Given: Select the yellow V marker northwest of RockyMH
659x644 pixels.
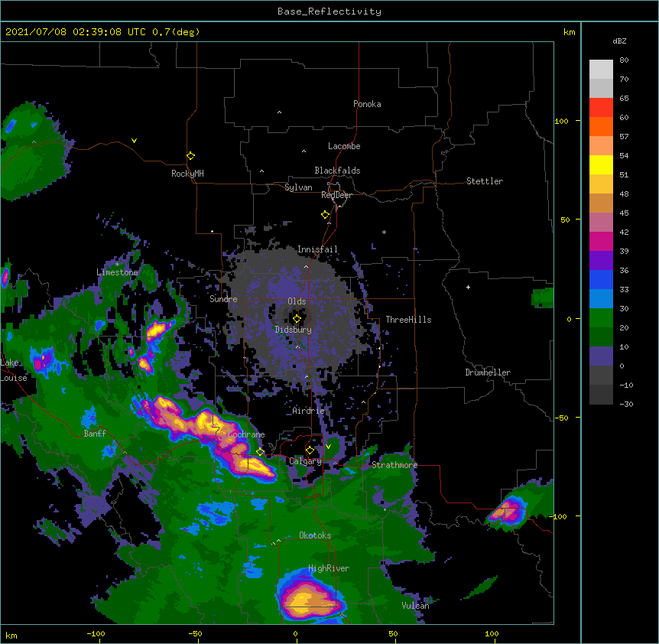Looking at the screenshot, I should [134, 141].
